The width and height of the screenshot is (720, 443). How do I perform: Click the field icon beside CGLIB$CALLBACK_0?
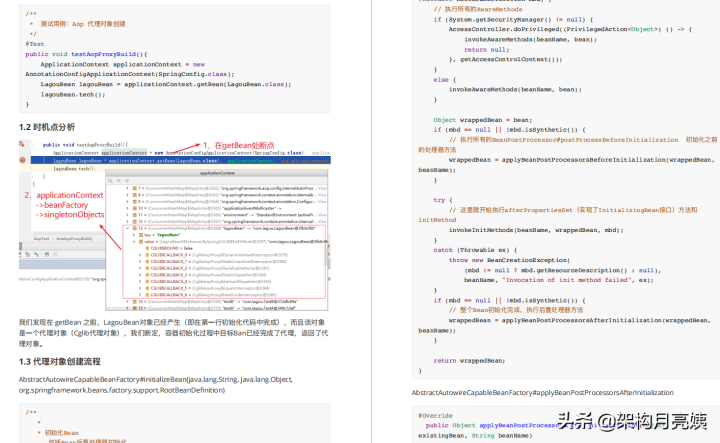point(147,255)
